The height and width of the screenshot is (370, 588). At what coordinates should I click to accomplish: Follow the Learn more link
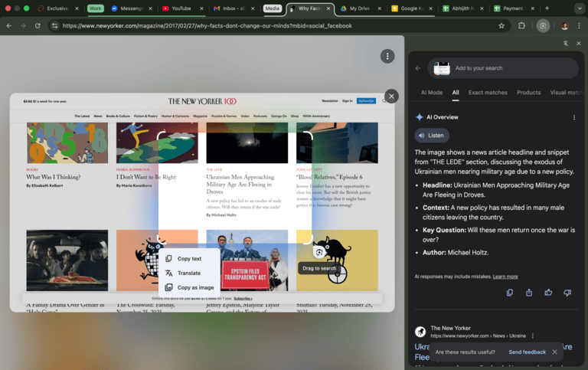[505, 277]
